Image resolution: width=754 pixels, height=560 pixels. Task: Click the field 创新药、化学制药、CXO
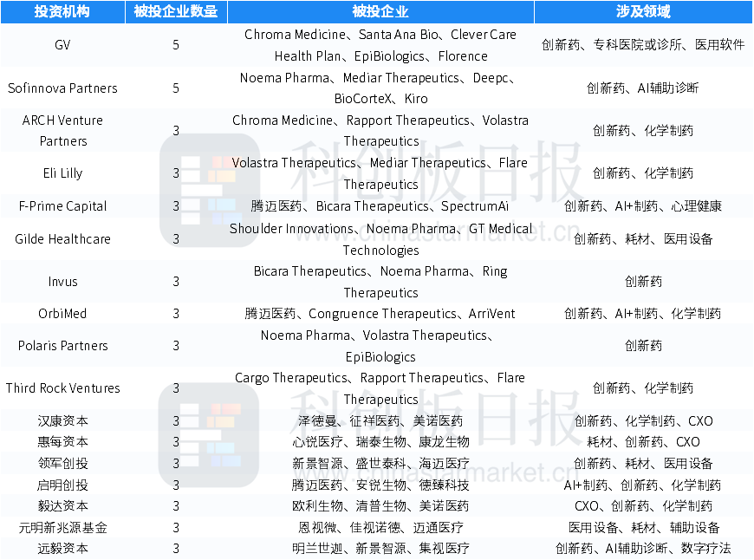point(643,421)
